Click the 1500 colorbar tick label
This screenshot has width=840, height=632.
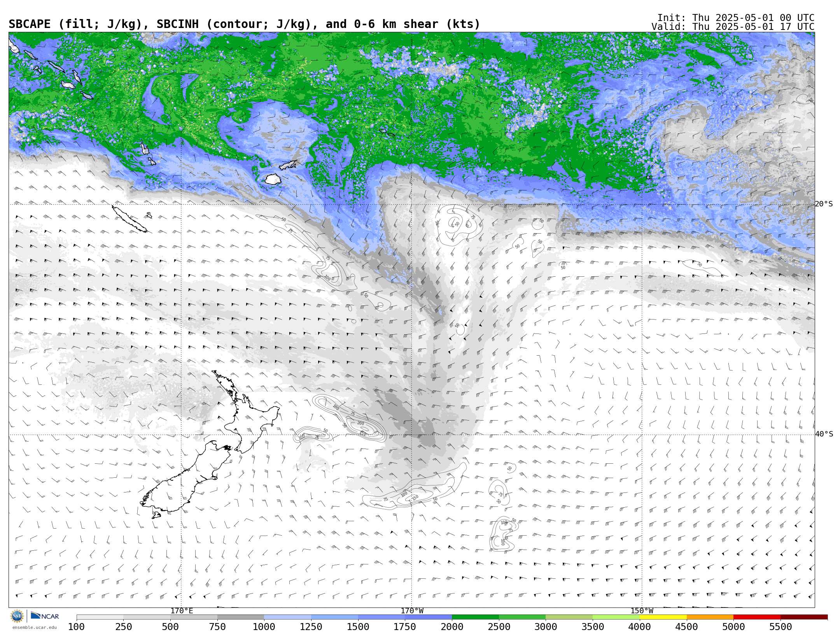[358, 627]
